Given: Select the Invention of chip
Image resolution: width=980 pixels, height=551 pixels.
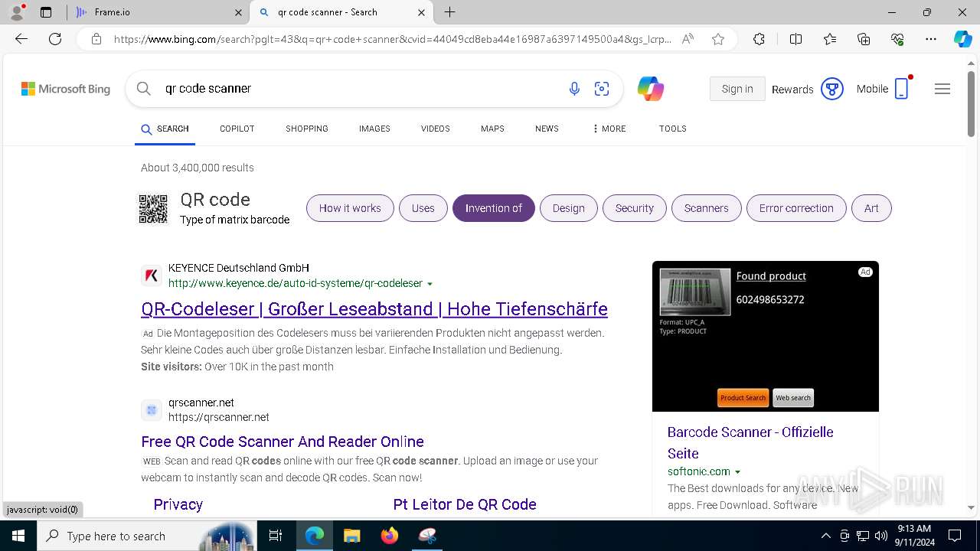Looking at the screenshot, I should click(x=494, y=208).
